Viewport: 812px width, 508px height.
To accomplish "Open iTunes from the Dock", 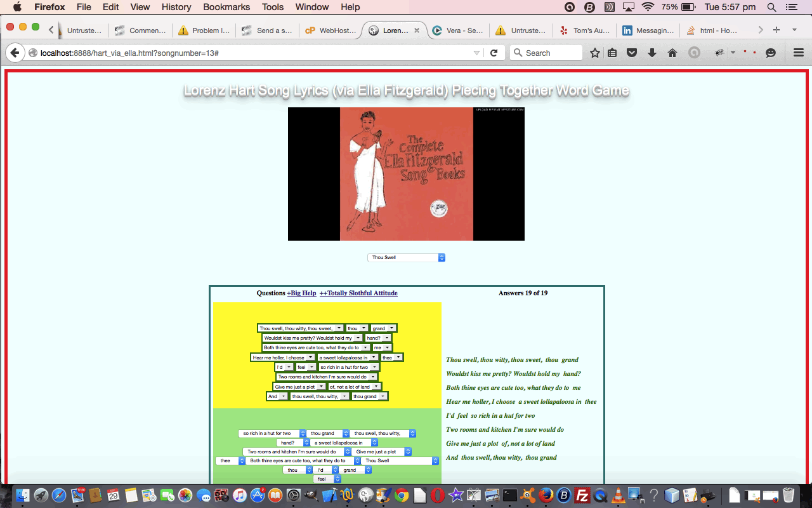I will [240, 495].
